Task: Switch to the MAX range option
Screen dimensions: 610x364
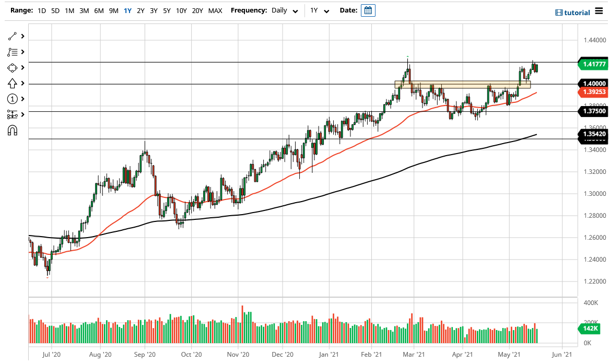Action: click(215, 10)
